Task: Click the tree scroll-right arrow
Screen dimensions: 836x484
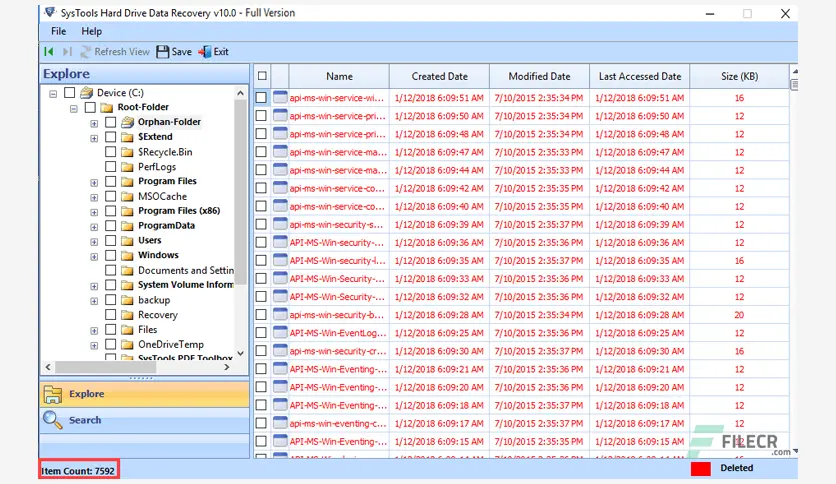Action: (227, 367)
